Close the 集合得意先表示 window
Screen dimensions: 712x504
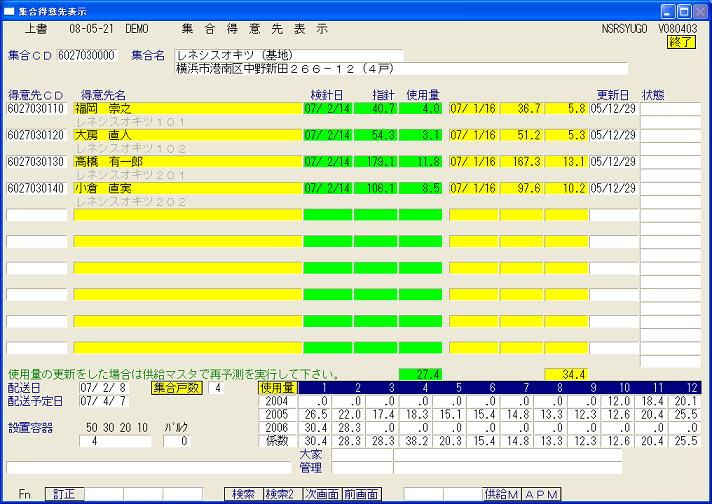[x=700, y=11]
